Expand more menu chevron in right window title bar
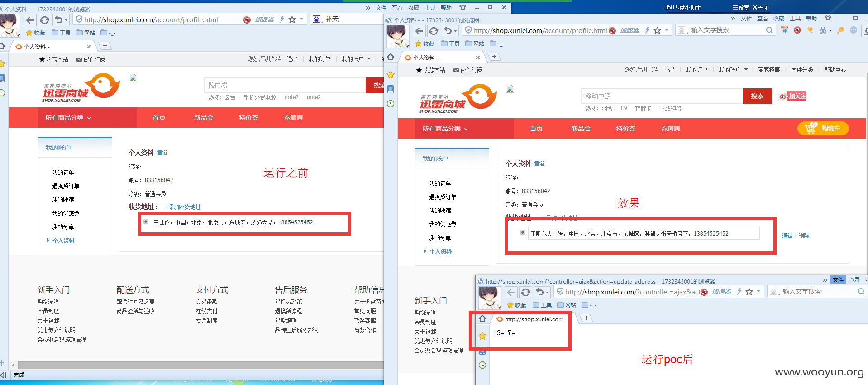Screen dimensions: 868x385 click(x=733, y=19)
